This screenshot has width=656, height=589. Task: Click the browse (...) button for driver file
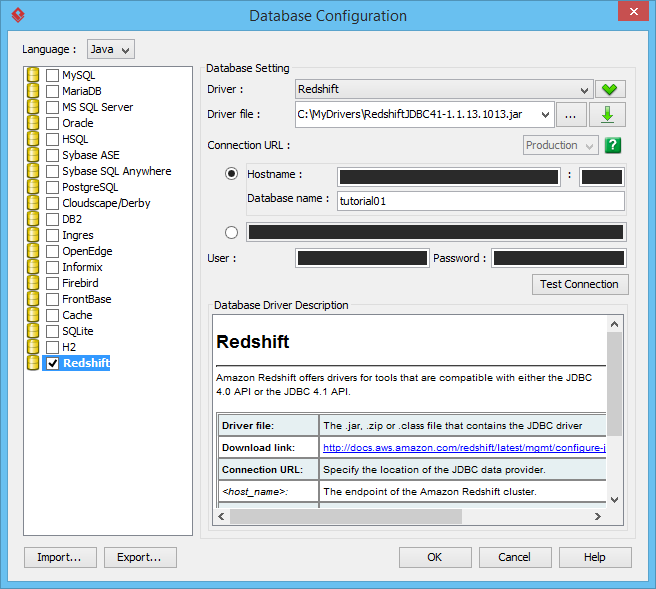pos(571,115)
